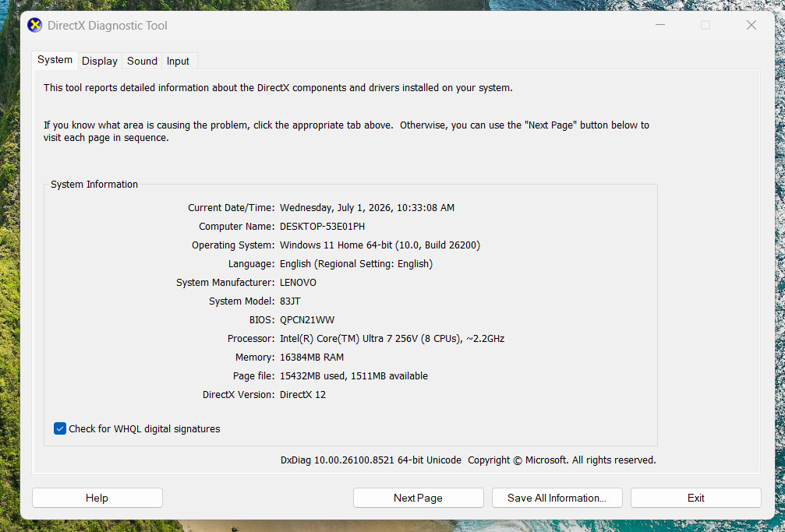Click the Current Date/Time label
Viewport: 785px width, 532px height.
231,208
